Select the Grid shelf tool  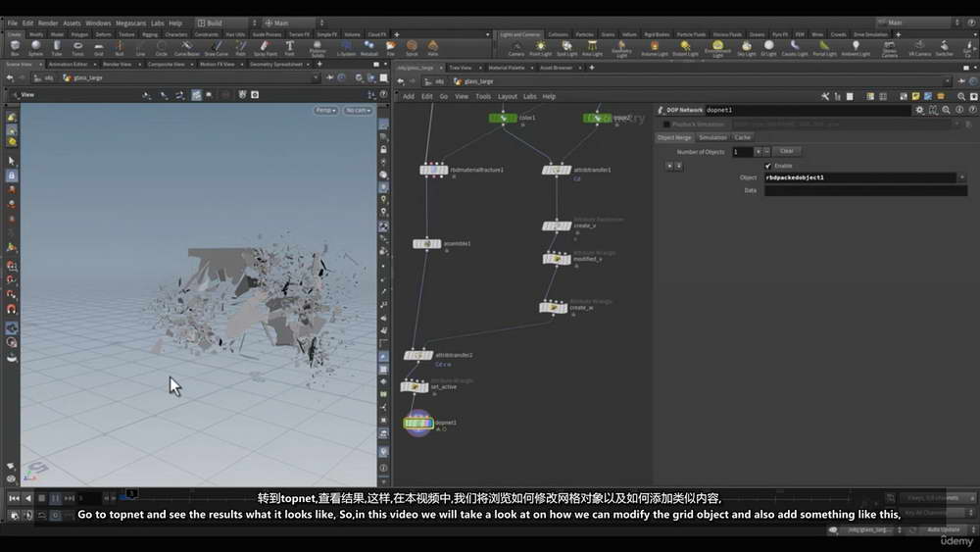pyautogui.click(x=99, y=48)
